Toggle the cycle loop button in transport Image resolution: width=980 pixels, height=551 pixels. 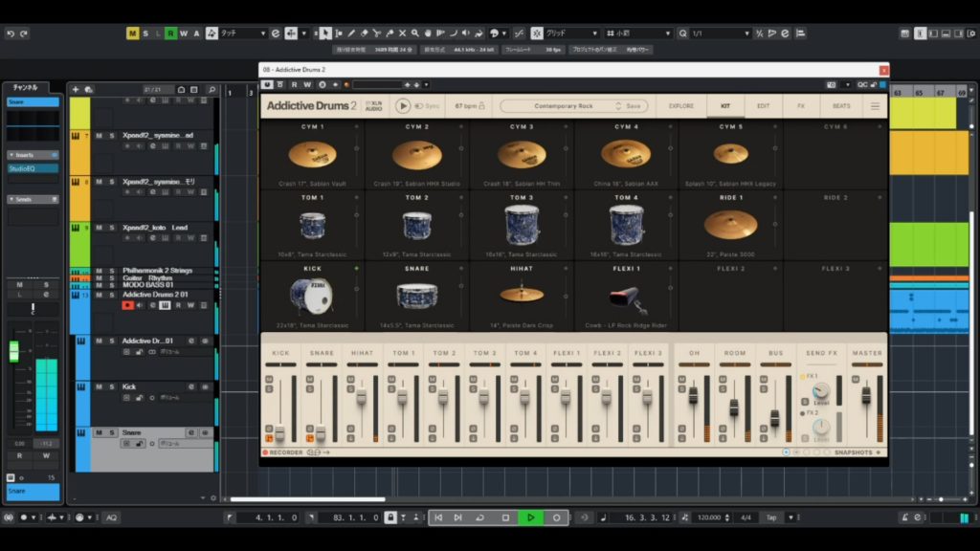point(480,518)
